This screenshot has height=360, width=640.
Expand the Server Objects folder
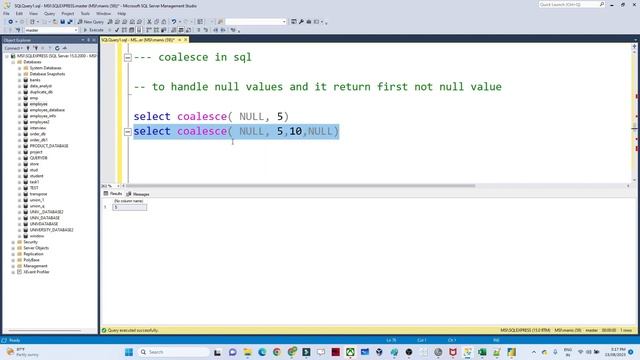tap(13, 248)
